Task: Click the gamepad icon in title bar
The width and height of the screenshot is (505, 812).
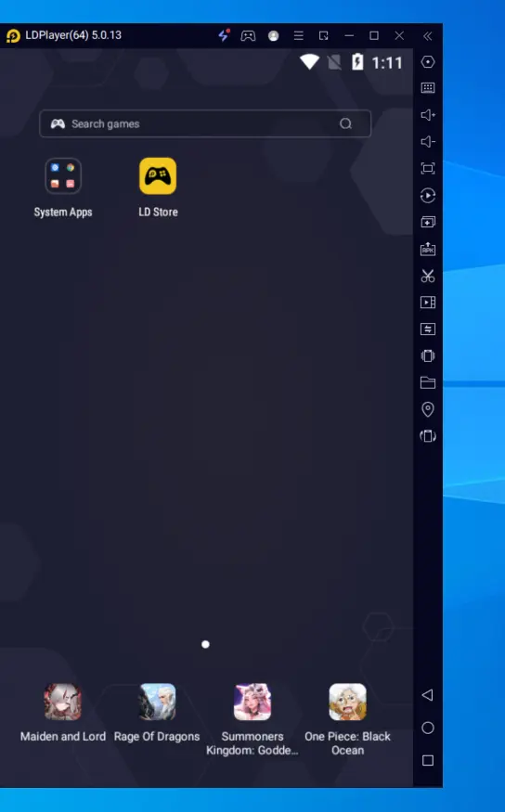Action: point(248,36)
